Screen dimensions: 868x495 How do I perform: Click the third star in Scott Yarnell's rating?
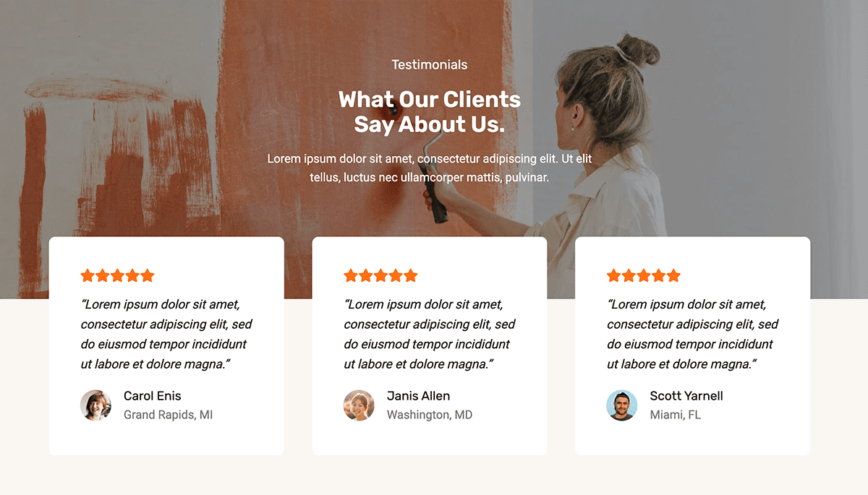click(644, 275)
